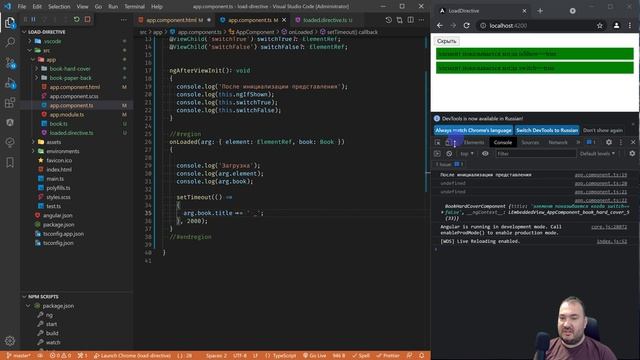Open timeline history icon in editor toolbar
The width and height of the screenshot is (640, 360).
tap(389, 20)
